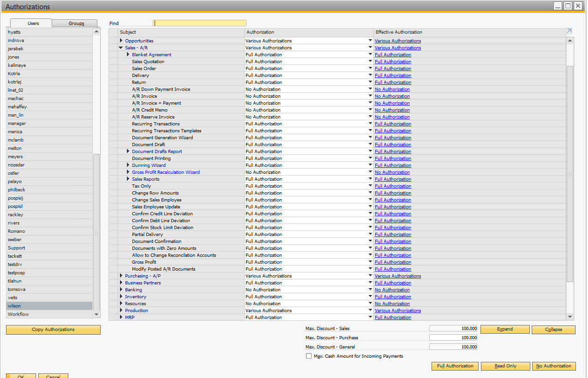Expand the Blanket Agreement tree node
The image size is (588, 378).
coord(128,54)
